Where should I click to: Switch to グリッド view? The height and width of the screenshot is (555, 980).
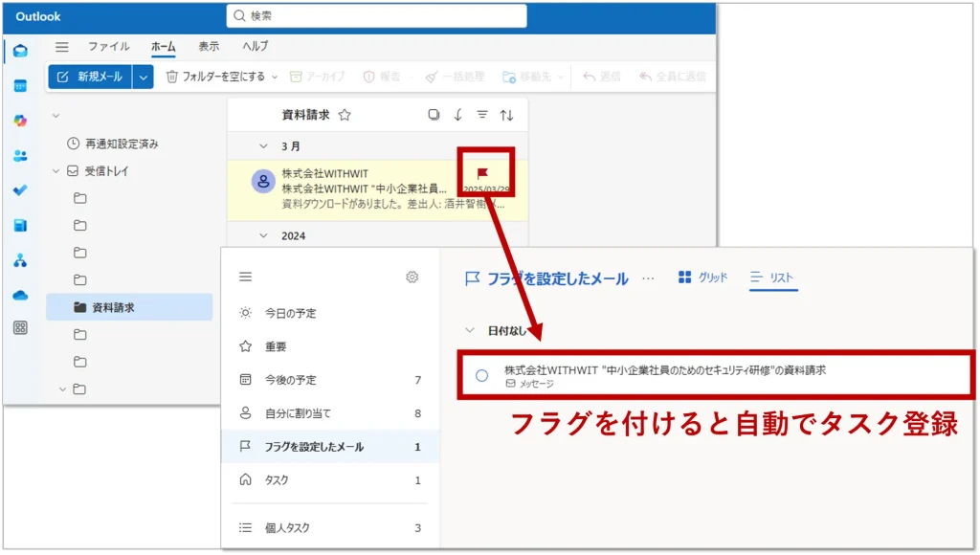pyautogui.click(x=703, y=277)
